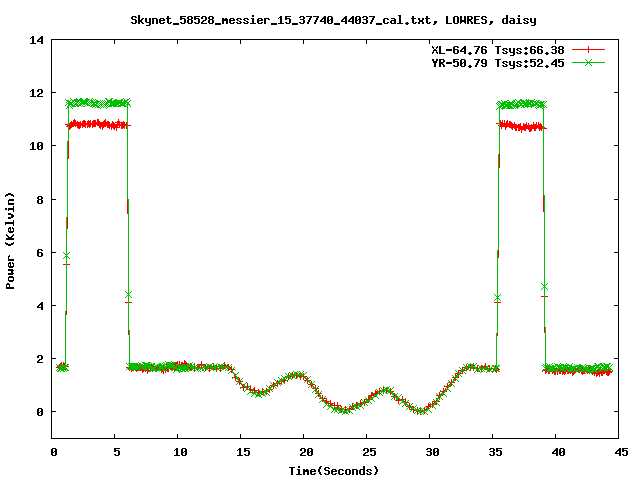Image resolution: width=640 pixels, height=480 pixels.
Task: Click the y-axis tick label 14
Action: [x=36, y=40]
